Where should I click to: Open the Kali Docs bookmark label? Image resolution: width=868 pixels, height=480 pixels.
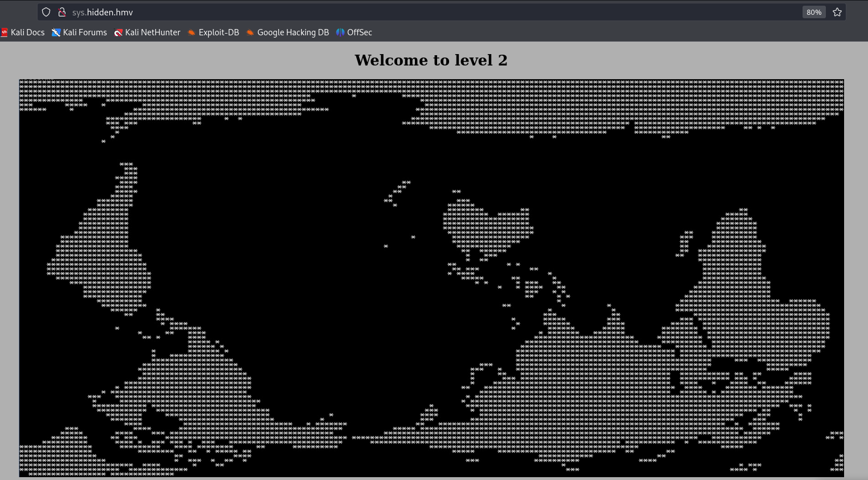pos(27,32)
